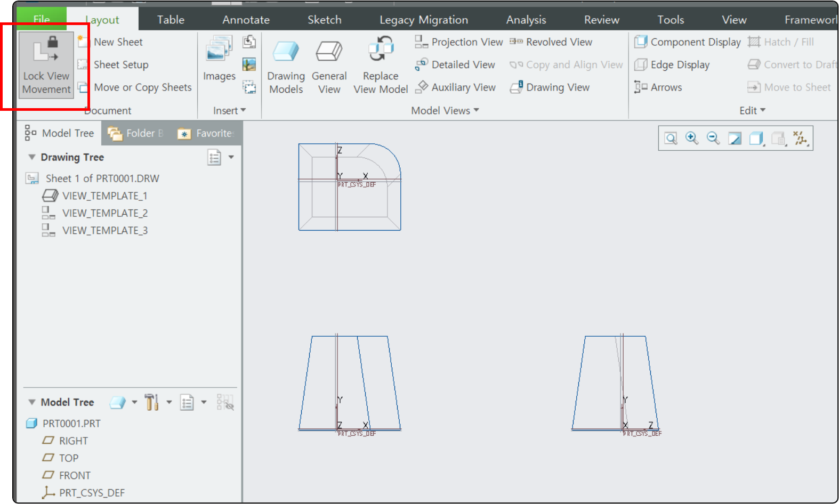This screenshot has height=504, width=839.
Task: Expand the Edit group dropdown
Action: (752, 110)
